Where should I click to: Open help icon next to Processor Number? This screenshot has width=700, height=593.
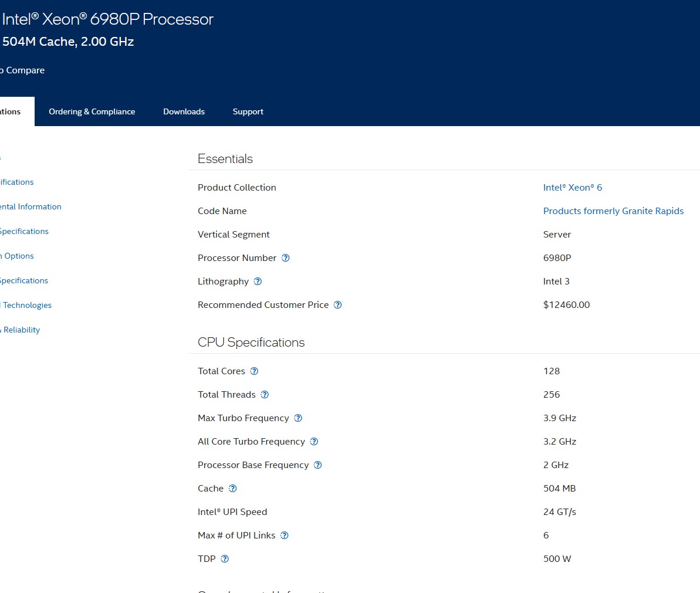coord(286,258)
